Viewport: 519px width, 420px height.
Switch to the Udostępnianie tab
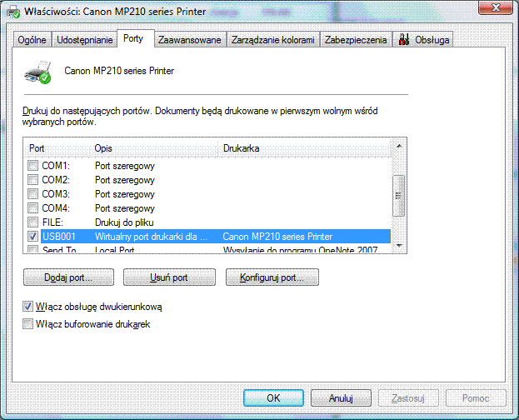[85, 40]
